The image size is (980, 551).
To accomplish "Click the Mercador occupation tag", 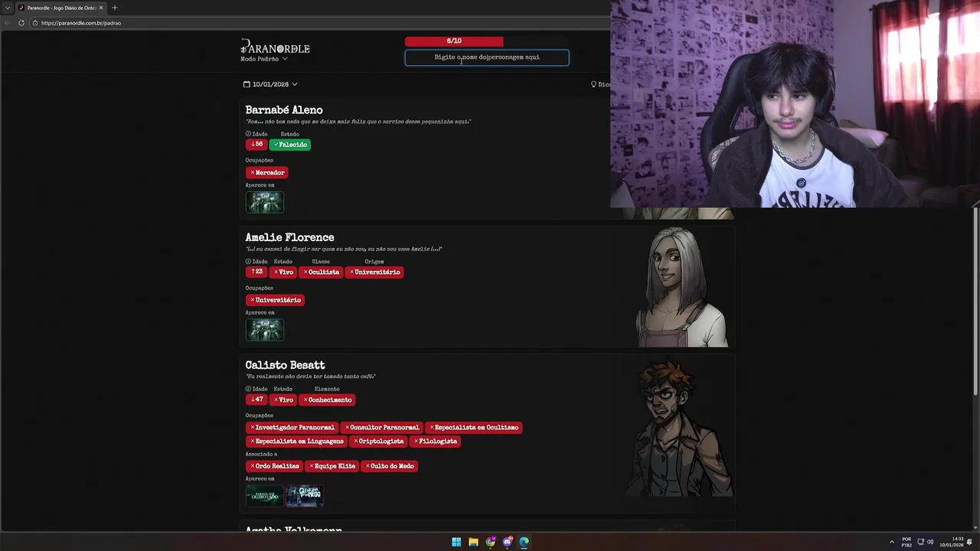I will tap(266, 173).
